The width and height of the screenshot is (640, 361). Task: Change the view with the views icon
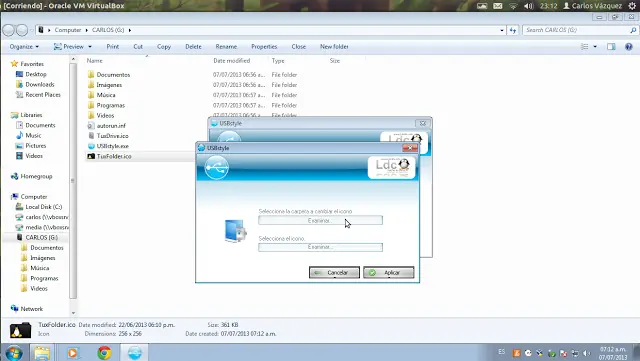point(584,47)
